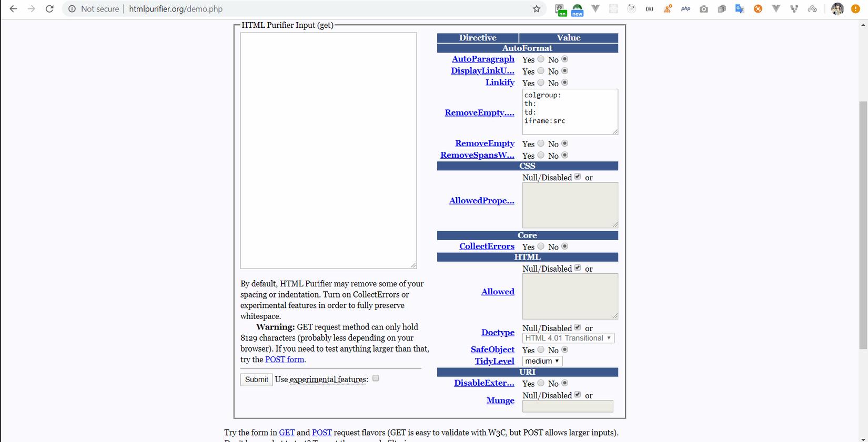Open the extension with the green 'on' badge
This screenshot has width=868, height=442.
point(561,9)
